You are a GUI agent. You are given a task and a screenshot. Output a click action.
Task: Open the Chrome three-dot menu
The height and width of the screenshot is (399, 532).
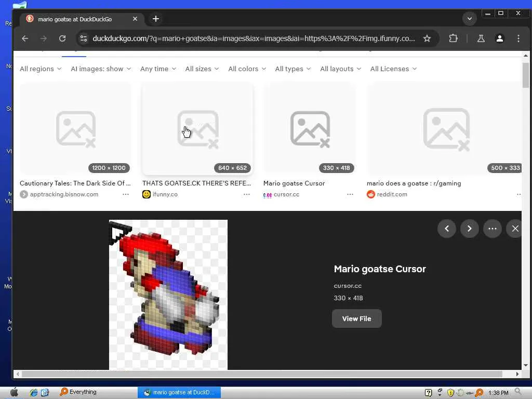(518, 38)
